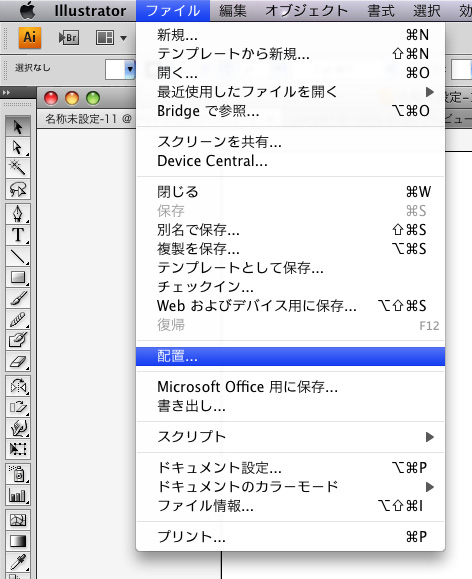Screen dimensions: 472x579
Task: Open the Illustrator application menu
Action: [90, 11]
